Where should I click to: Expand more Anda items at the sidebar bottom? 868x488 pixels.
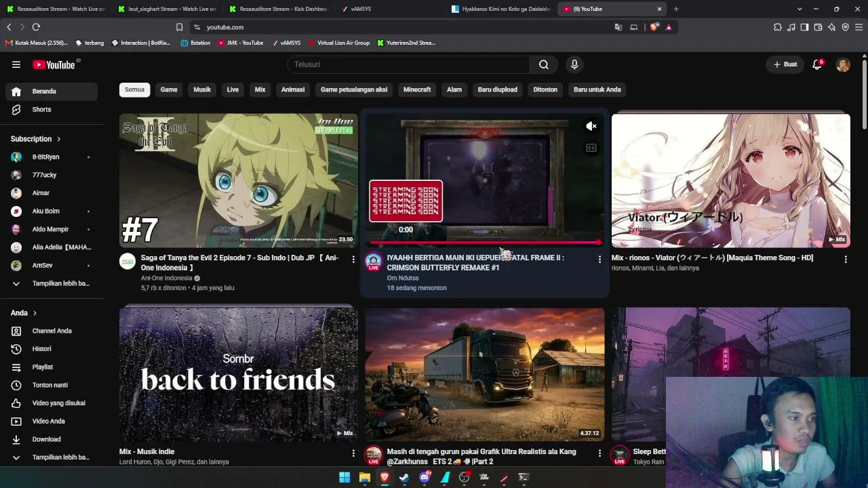tap(53, 457)
